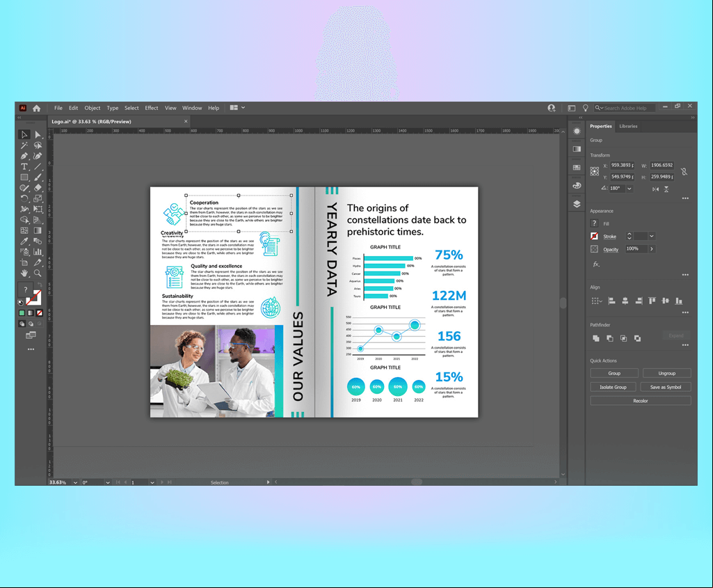
Task: Select the Zoom tool
Action: [x=38, y=273]
